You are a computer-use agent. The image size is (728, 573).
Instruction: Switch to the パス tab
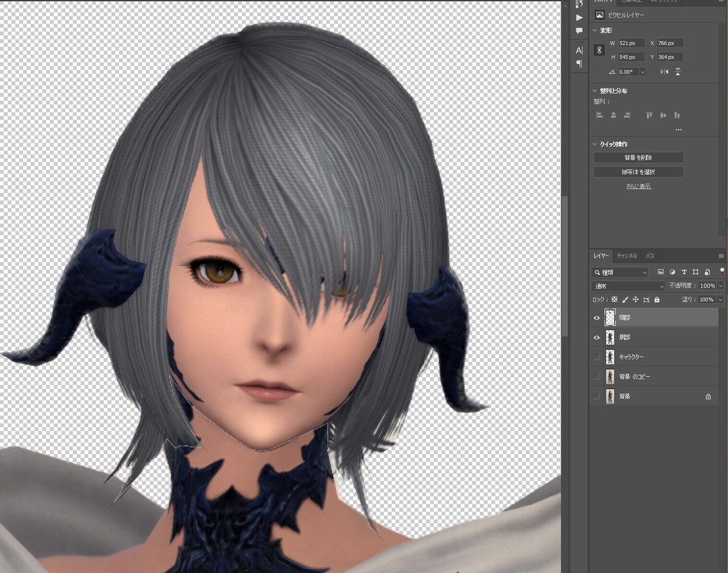point(649,256)
